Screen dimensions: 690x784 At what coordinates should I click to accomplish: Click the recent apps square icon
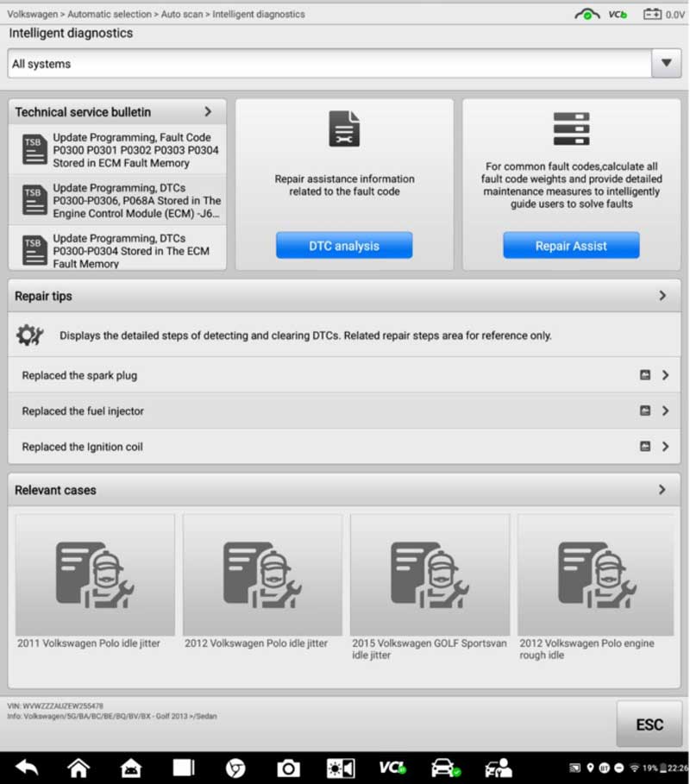[183, 767]
